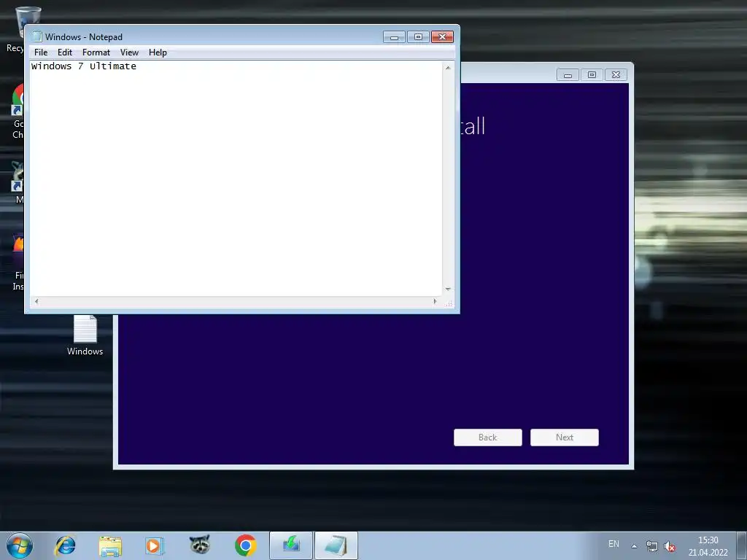This screenshot has width=747, height=560.
Task: Open the Help menu in Notepad
Action: click(x=158, y=52)
